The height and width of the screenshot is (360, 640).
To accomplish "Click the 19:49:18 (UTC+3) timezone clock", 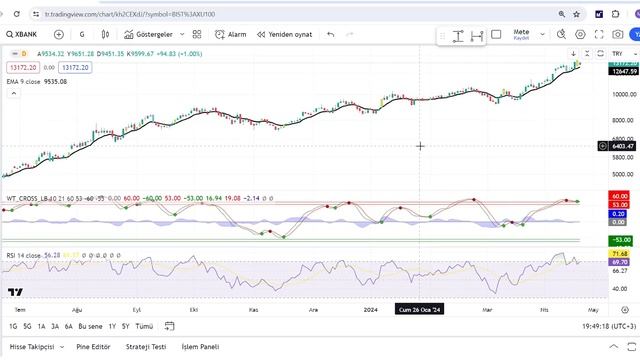I will 609,327.
